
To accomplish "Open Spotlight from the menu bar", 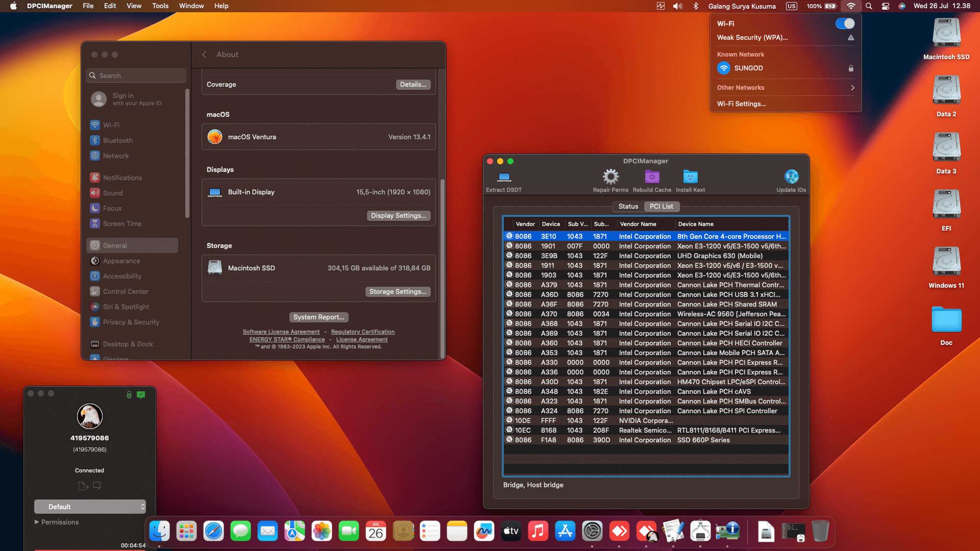I will pyautogui.click(x=868, y=6).
